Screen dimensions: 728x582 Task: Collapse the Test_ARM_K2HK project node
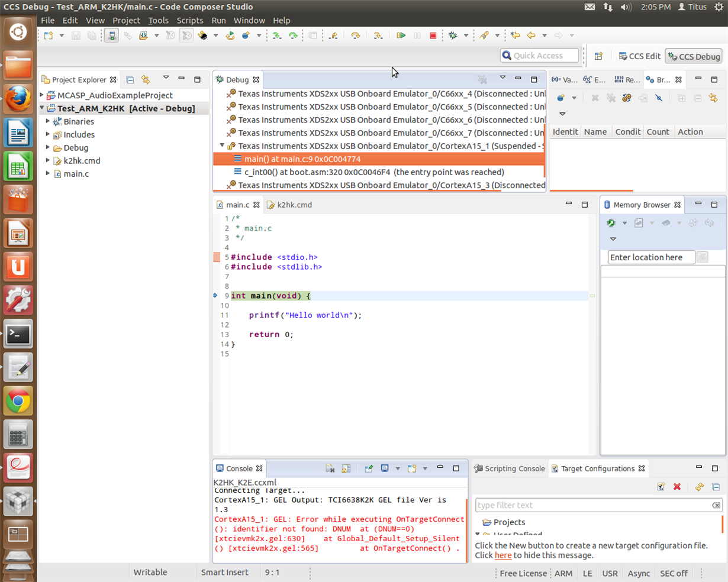pyautogui.click(x=42, y=108)
